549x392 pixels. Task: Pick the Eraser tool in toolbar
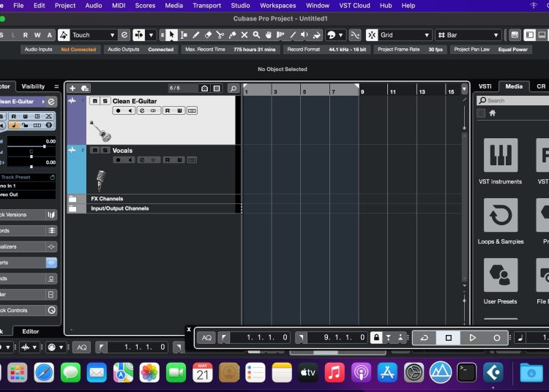[x=208, y=35]
